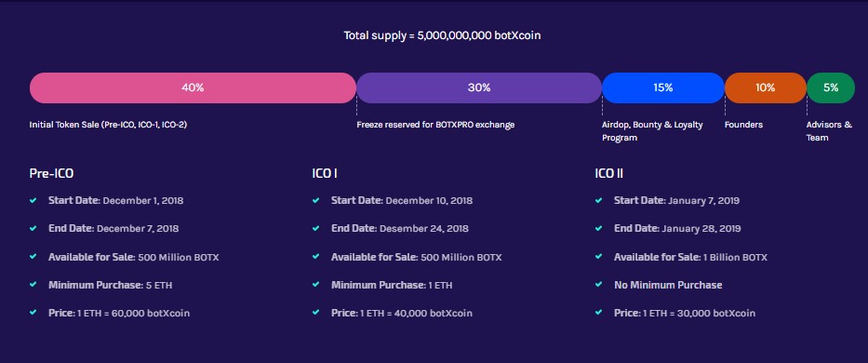The width and height of the screenshot is (868, 363).
Task: Click checkmark beside ICO II Available for Sale
Action: point(598,257)
